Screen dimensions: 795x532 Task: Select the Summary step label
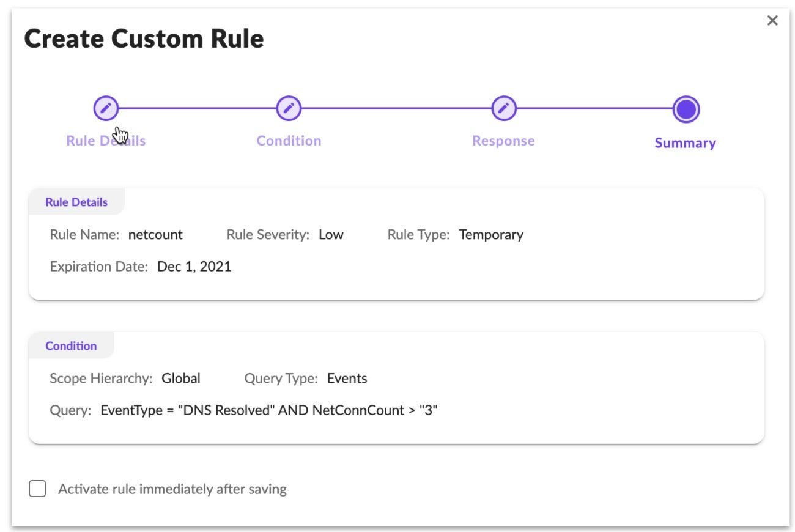coord(685,143)
